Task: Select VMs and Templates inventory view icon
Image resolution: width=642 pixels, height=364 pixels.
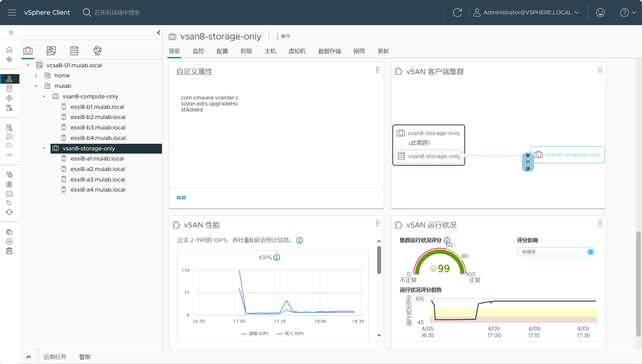Action: tap(51, 51)
